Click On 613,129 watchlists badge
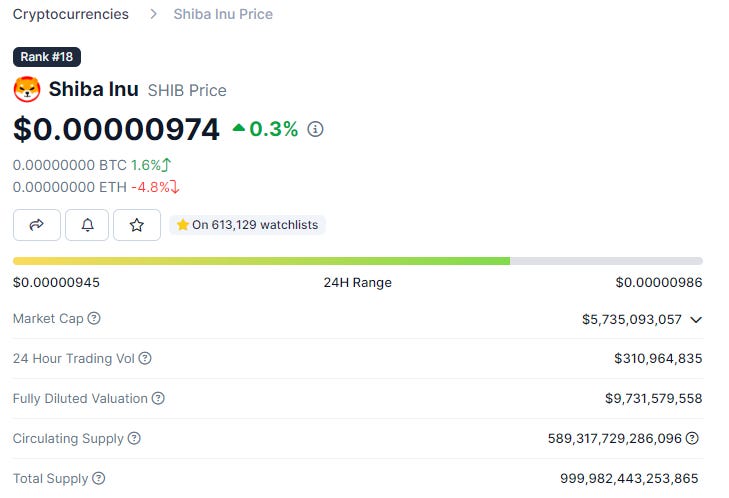The width and height of the screenshot is (729, 498). point(247,225)
